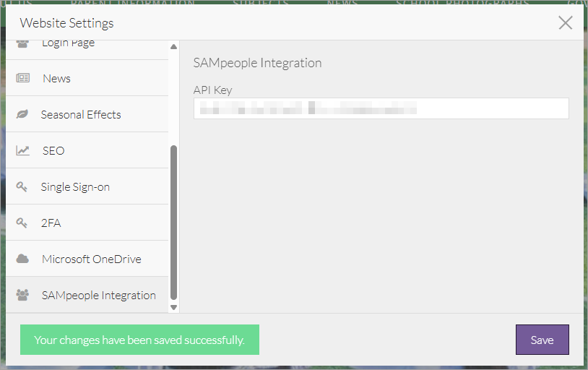Click the sidebar scroll down arrow
The image size is (588, 370).
[173, 307]
